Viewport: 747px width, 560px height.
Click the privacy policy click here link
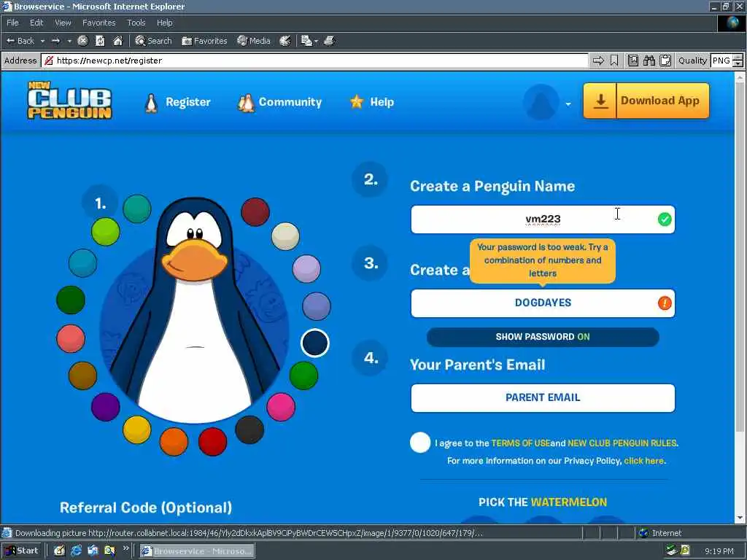tap(644, 461)
